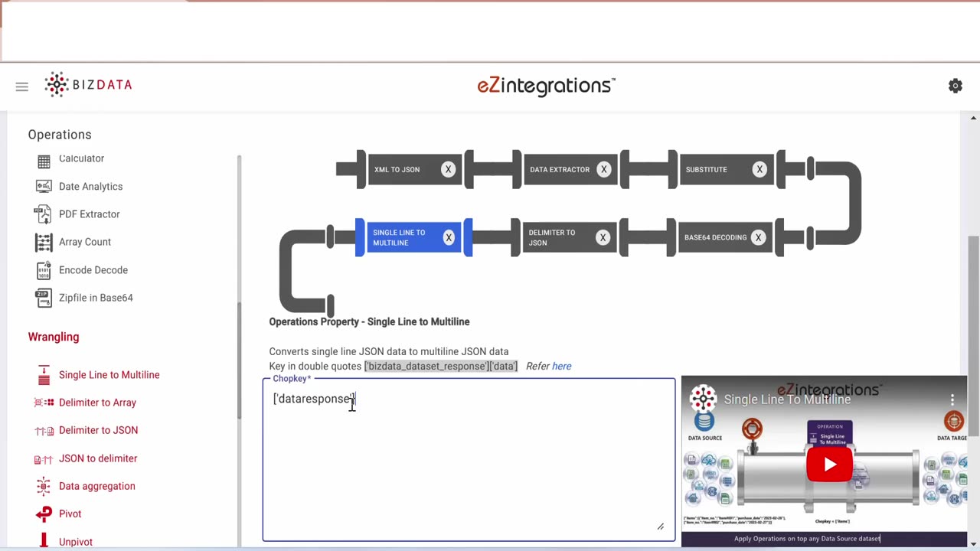Image resolution: width=980 pixels, height=551 pixels.
Task: Open the Pivot operation
Action: 70,514
